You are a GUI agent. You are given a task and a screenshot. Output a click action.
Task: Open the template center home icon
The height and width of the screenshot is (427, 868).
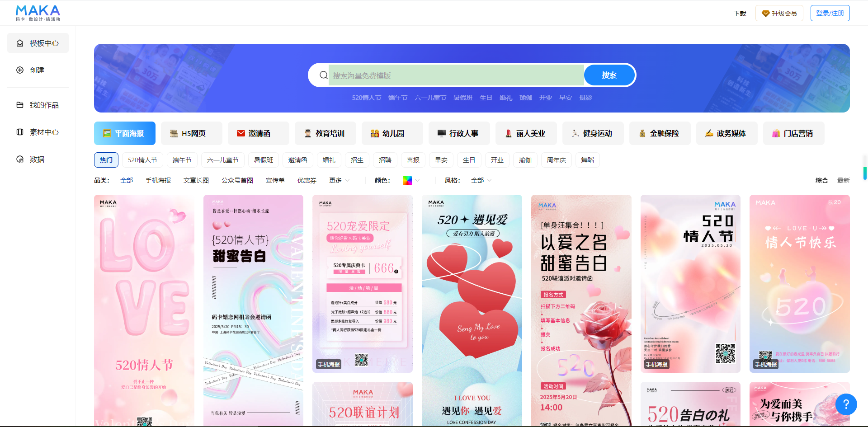[x=20, y=43]
